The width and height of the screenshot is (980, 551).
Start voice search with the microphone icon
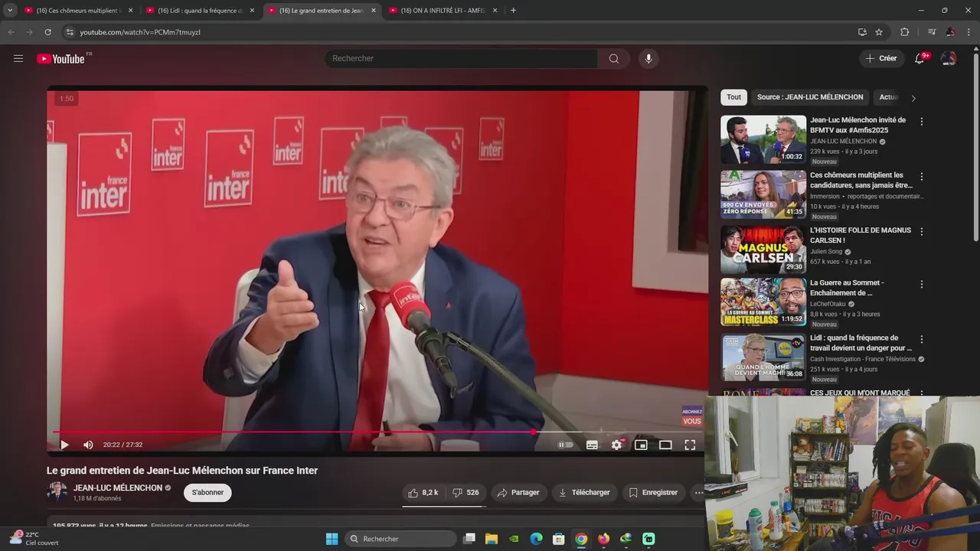click(x=648, y=59)
